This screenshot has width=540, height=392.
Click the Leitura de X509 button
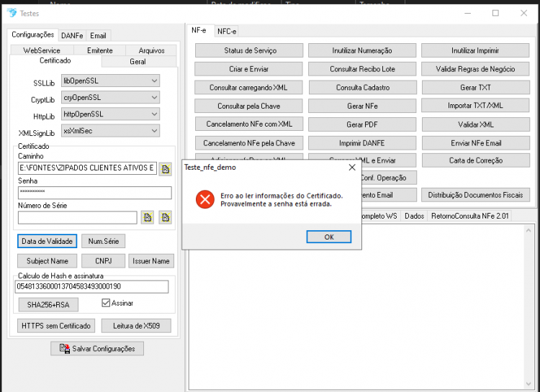click(136, 326)
